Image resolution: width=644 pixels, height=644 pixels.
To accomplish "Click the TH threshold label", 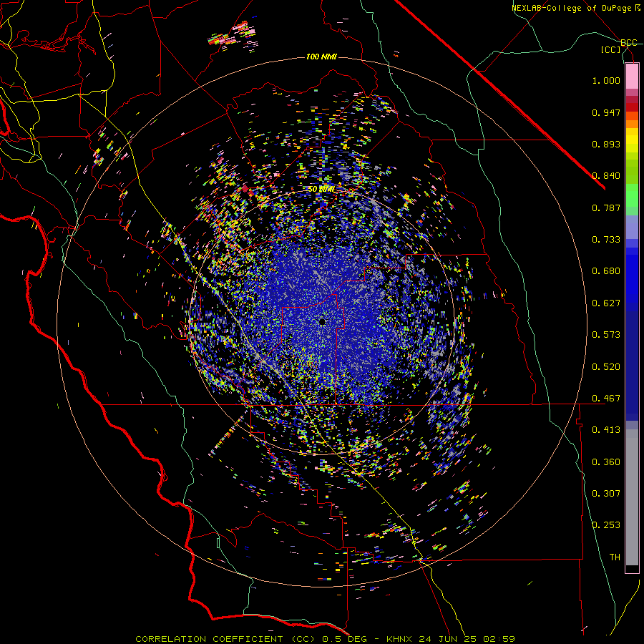I will click(615, 557).
